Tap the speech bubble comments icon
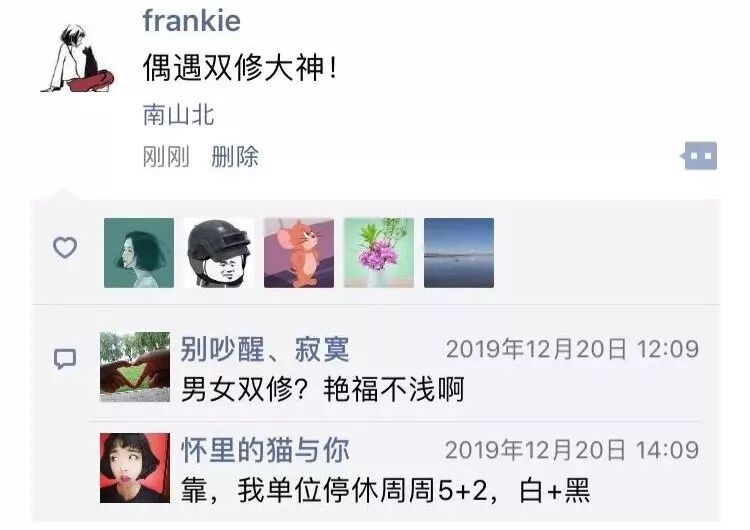 click(65, 359)
